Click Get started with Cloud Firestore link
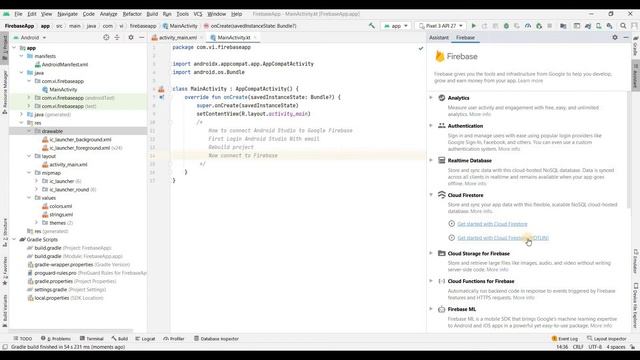This screenshot has height=360, width=640. pyautogui.click(x=492, y=224)
